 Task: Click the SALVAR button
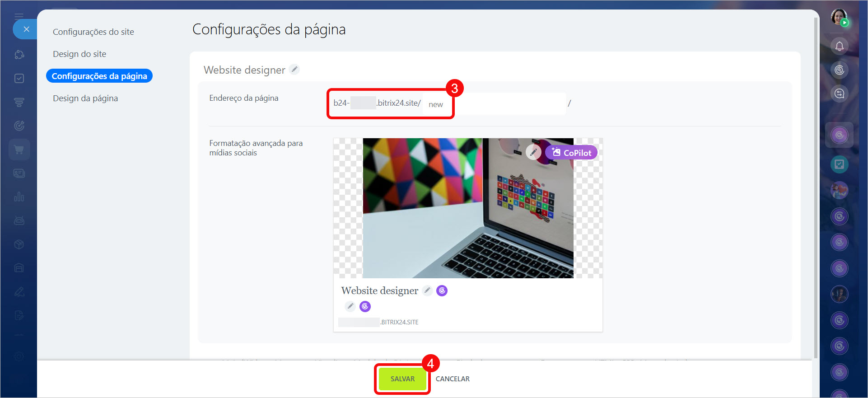(402, 379)
